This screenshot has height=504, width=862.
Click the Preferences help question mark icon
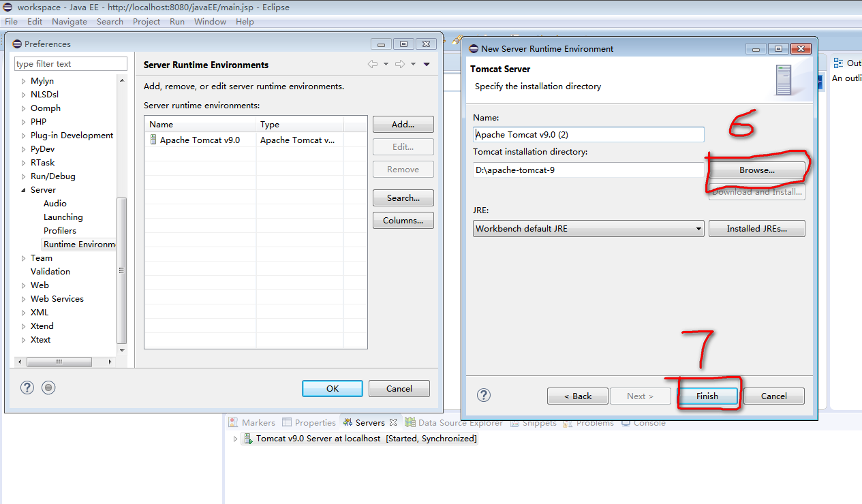(27, 388)
